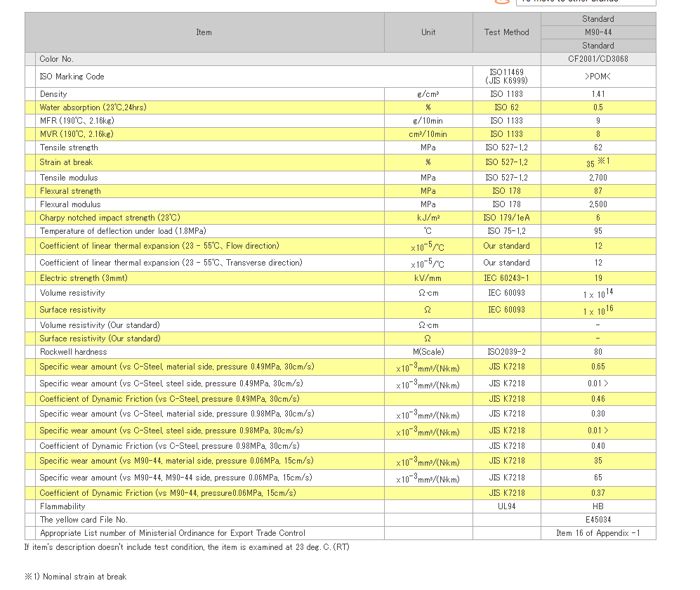The width and height of the screenshot is (700, 590).
Task: Click 'Charpy notched impact strength (23℃)' label
Action: (x=110, y=218)
